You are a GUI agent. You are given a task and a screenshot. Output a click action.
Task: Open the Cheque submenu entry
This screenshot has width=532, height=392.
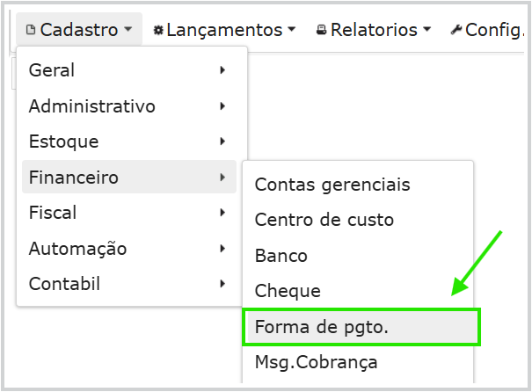(x=288, y=291)
